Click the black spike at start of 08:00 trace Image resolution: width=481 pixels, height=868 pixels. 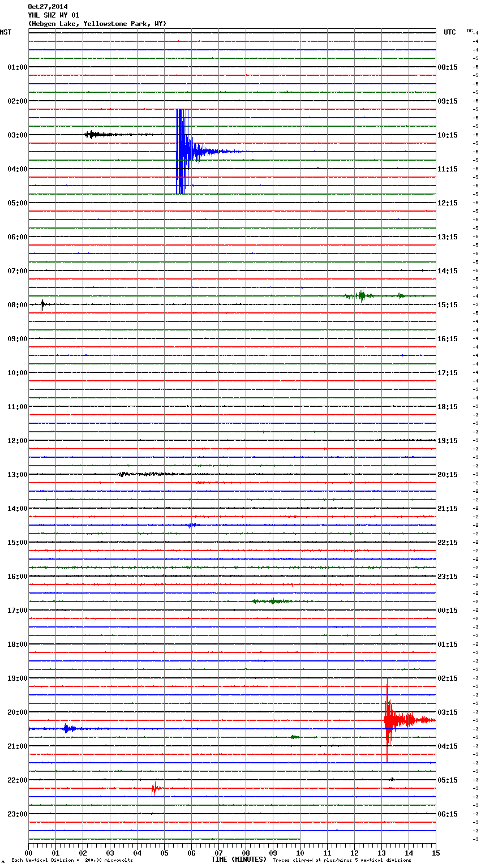[42, 305]
